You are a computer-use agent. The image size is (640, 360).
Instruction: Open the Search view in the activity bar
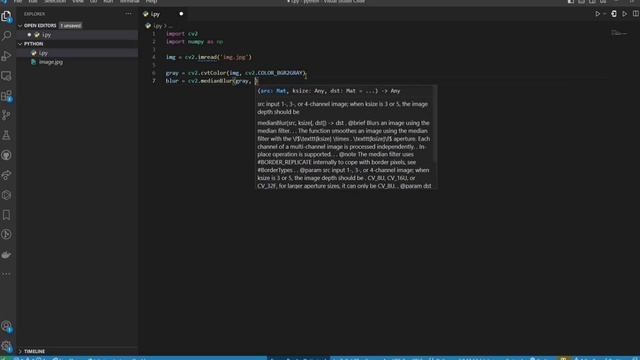point(7,36)
